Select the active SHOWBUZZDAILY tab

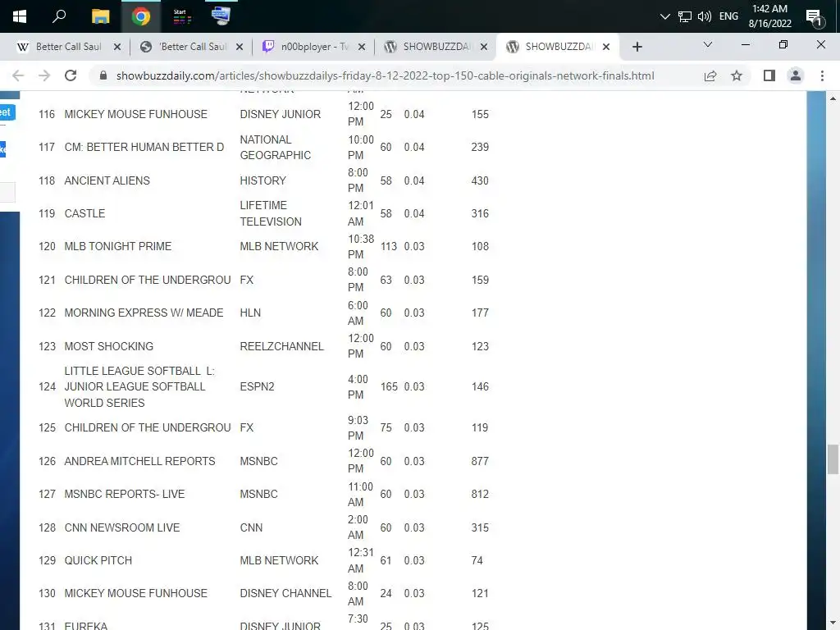(x=559, y=47)
